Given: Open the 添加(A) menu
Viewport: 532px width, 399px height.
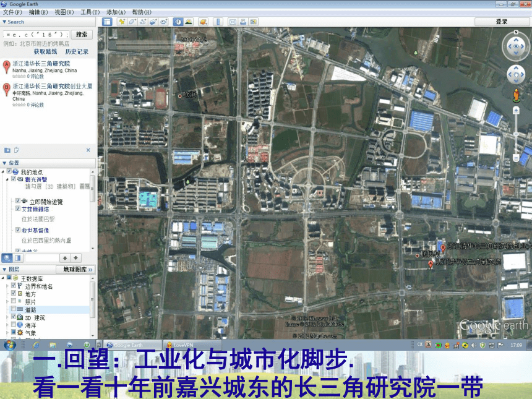Looking at the screenshot, I should click(x=116, y=12).
